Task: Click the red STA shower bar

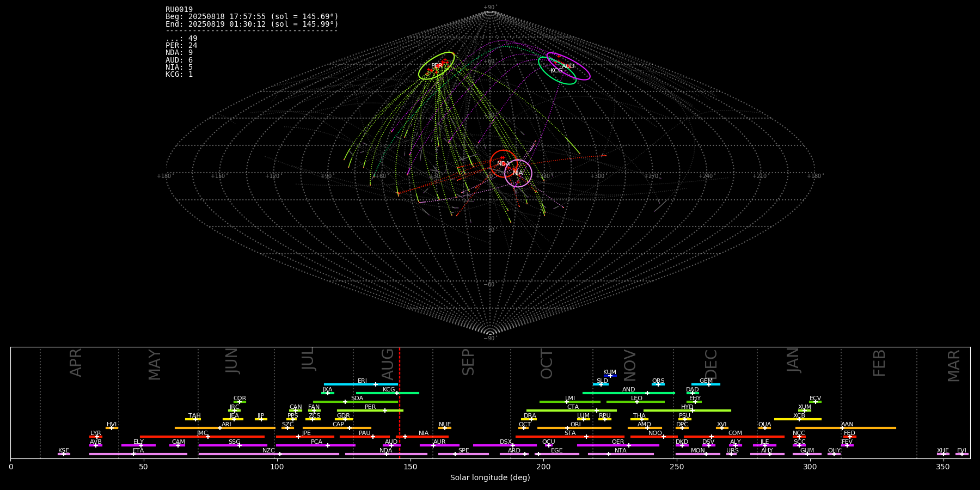Action: 570,437
